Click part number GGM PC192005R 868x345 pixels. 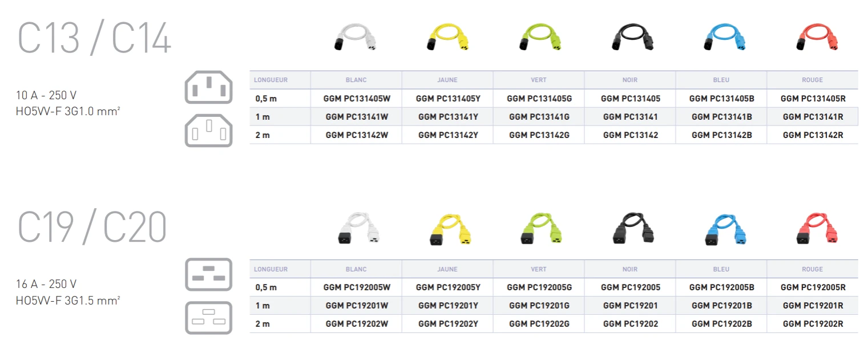point(813,287)
